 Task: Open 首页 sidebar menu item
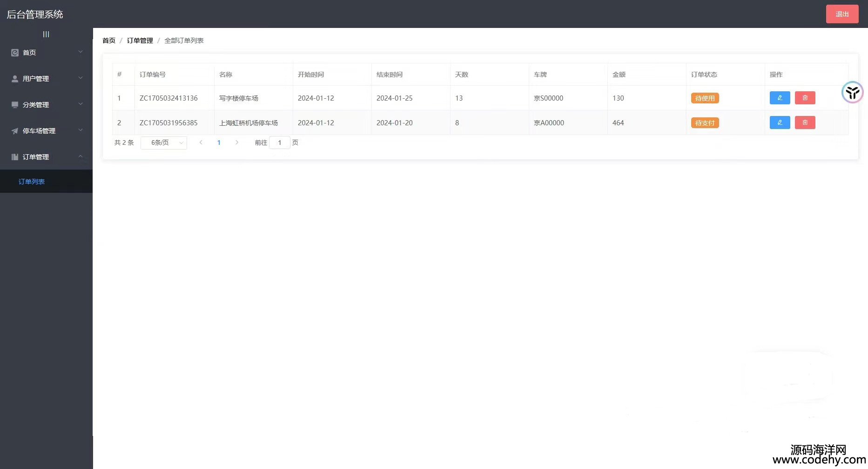tap(47, 53)
